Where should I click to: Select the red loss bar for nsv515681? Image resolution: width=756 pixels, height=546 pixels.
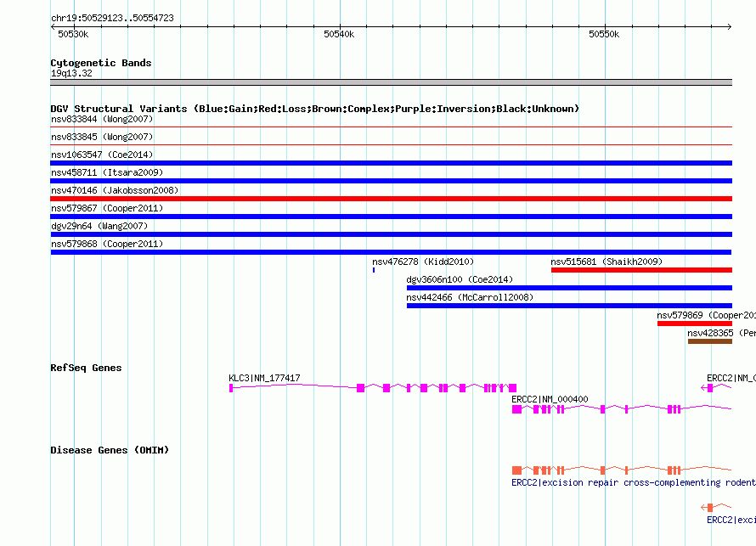click(641, 270)
